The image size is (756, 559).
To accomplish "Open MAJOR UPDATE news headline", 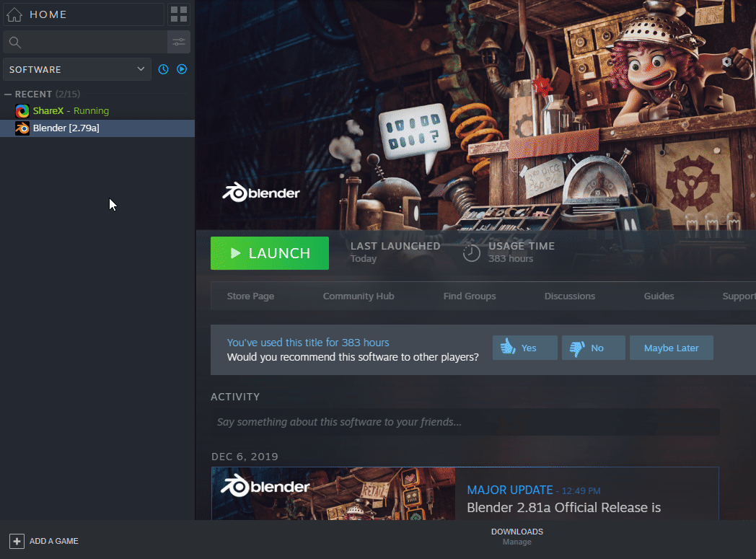I will (x=509, y=490).
